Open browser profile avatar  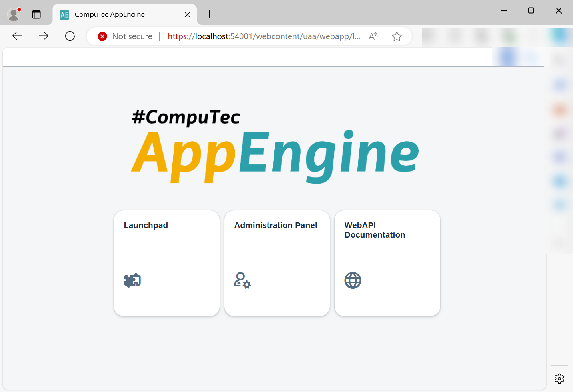(14, 14)
